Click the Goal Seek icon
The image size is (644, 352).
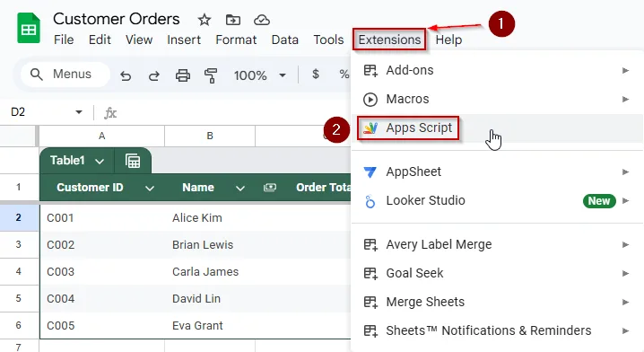coord(370,274)
